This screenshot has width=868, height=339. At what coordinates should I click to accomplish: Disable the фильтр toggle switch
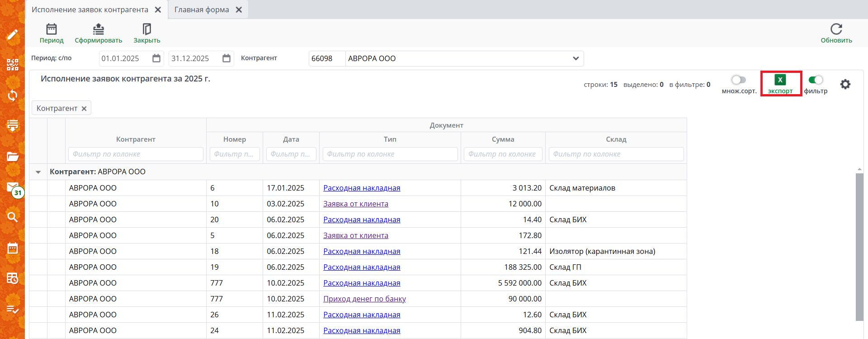tap(816, 80)
